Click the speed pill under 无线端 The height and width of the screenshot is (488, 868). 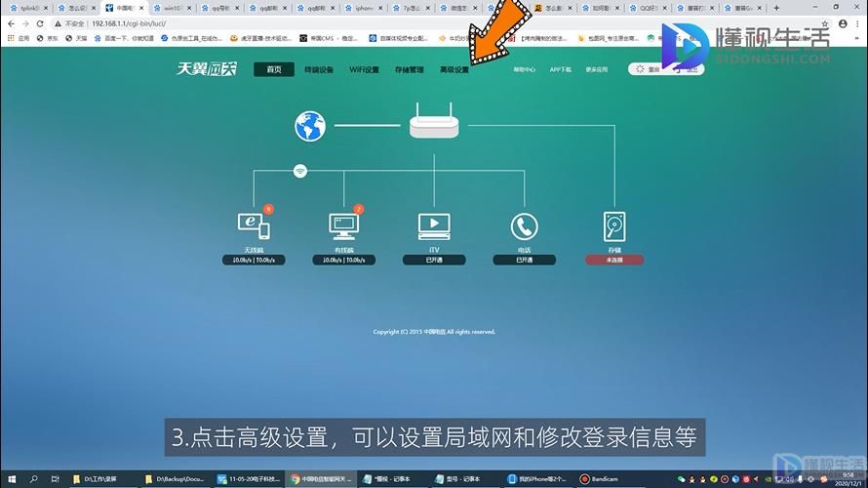pyautogui.click(x=254, y=260)
